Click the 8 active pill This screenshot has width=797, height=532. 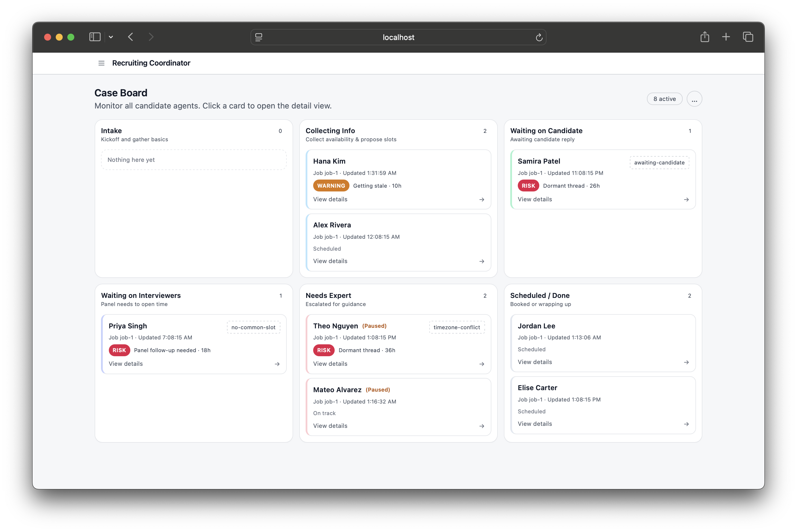[664, 99]
